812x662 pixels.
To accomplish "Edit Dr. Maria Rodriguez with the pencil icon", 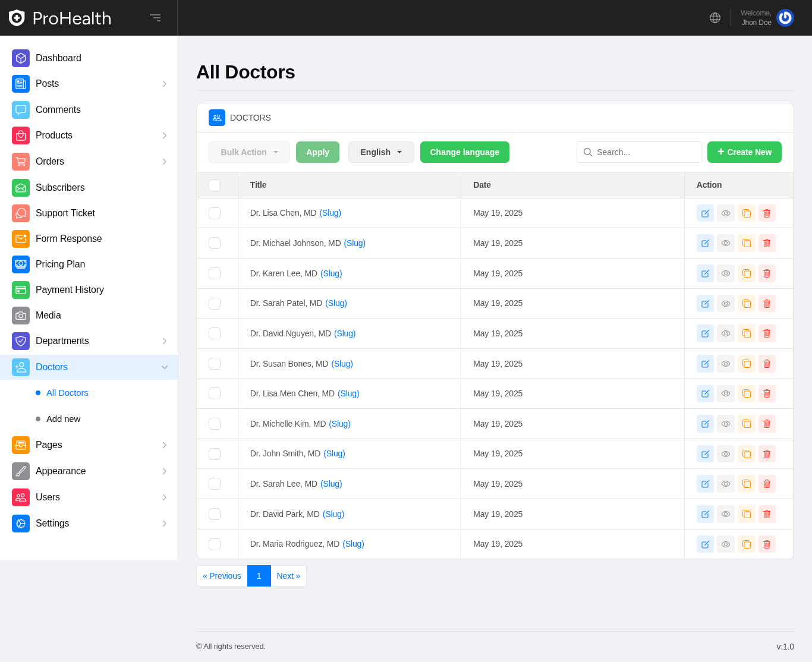I will [x=705, y=544].
